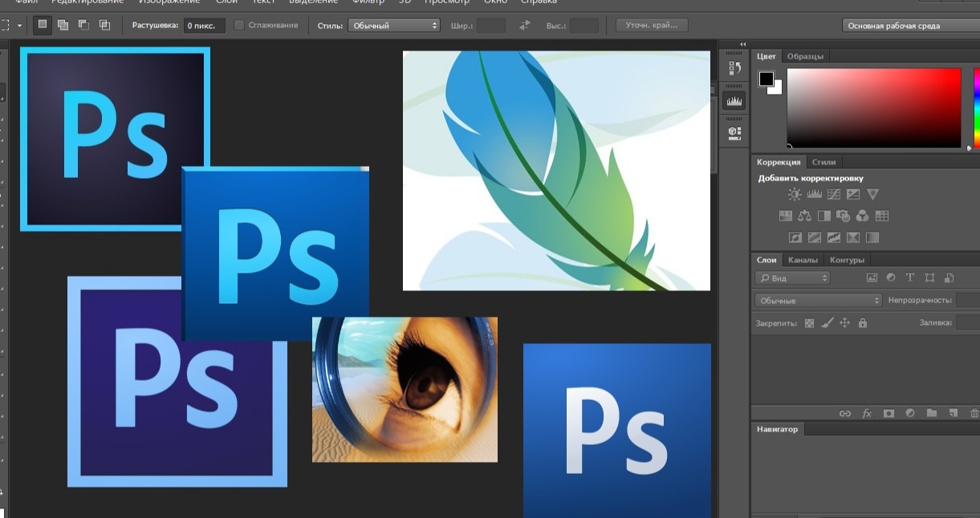Click the black foreground color swatch
Viewport: 980px width, 518px height.
click(767, 79)
